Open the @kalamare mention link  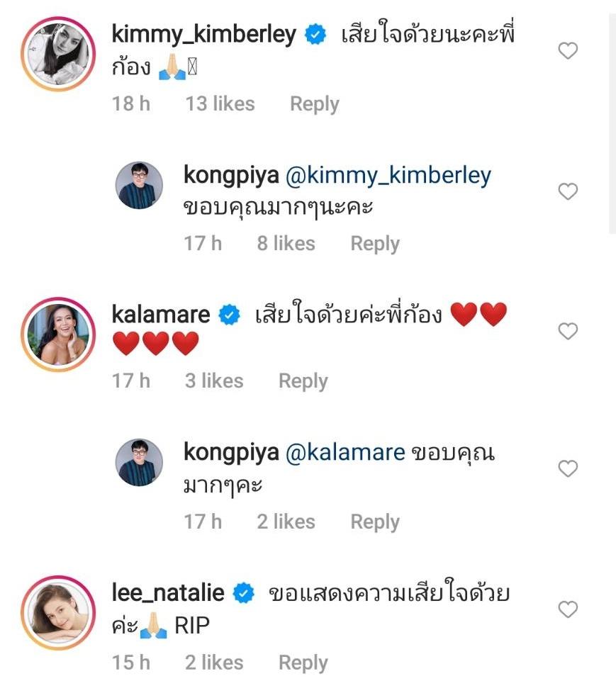coord(345,453)
